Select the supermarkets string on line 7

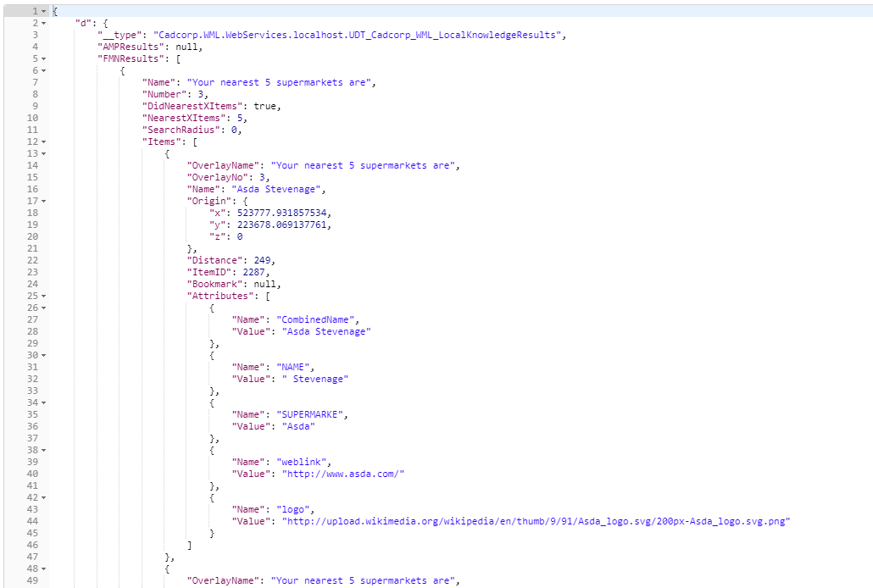point(279,82)
